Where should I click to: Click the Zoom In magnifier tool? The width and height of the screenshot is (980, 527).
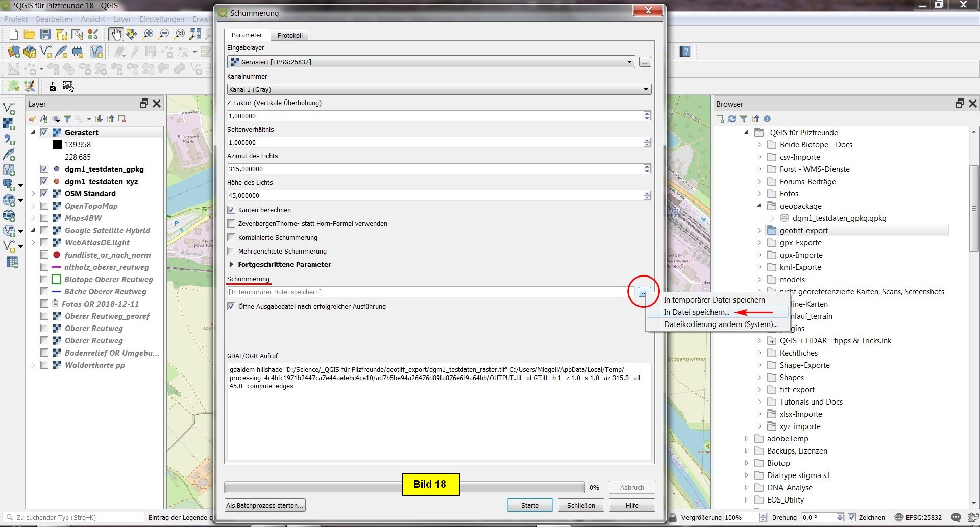pos(148,34)
